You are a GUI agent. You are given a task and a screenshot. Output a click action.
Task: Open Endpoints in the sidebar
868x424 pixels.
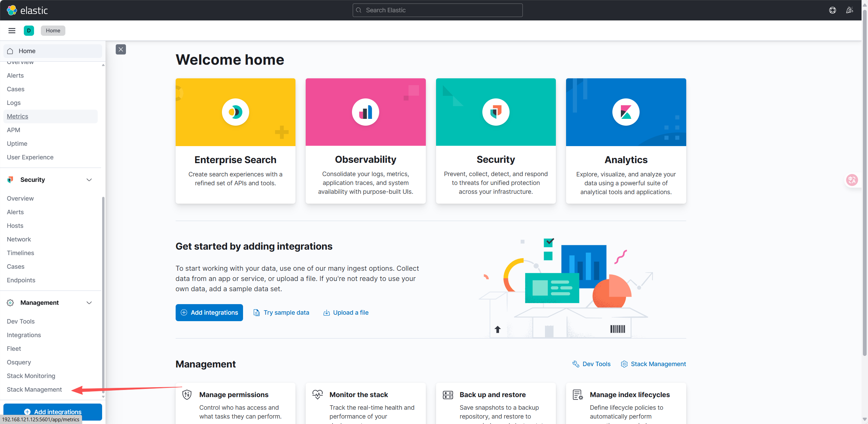click(x=21, y=280)
